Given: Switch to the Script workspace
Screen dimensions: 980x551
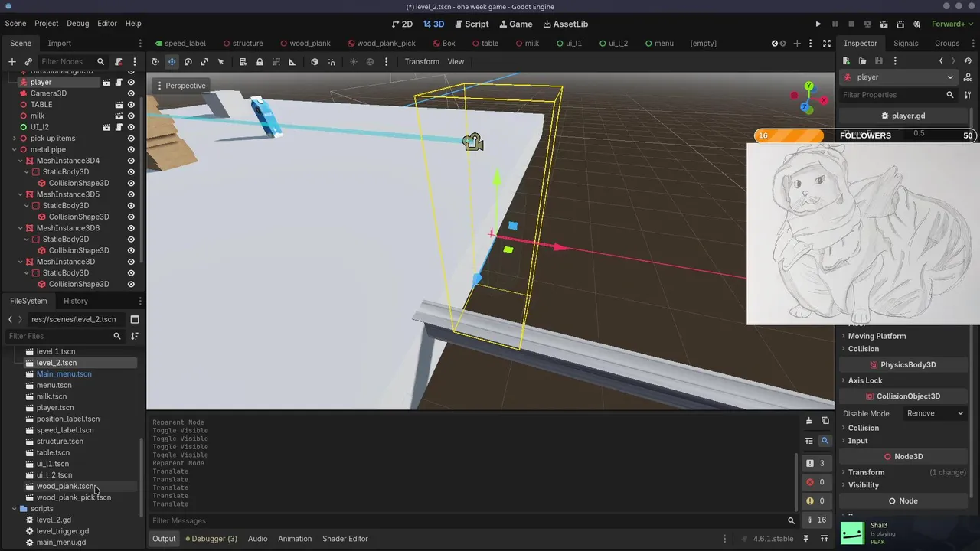Looking at the screenshot, I should [x=472, y=24].
